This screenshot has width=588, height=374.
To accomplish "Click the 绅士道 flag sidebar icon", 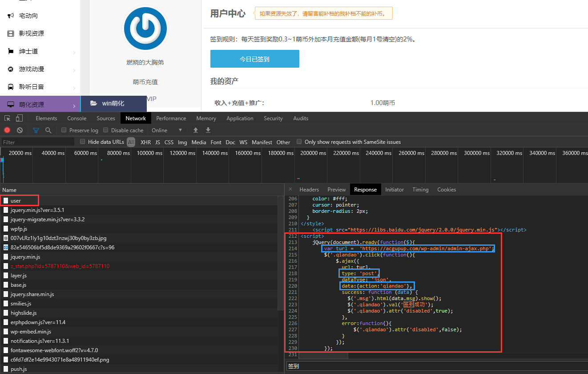I will pyautogui.click(x=11, y=51).
